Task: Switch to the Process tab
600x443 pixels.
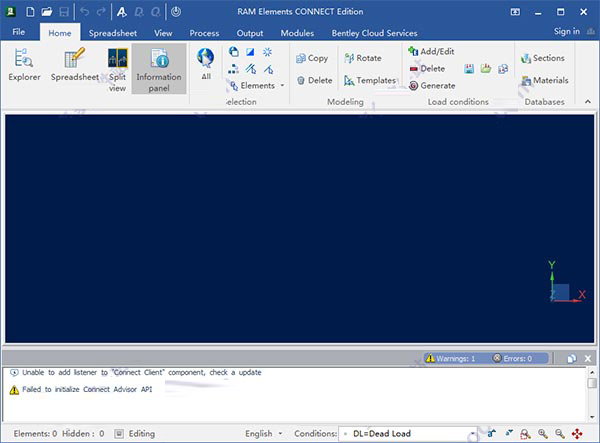Action: 204,33
